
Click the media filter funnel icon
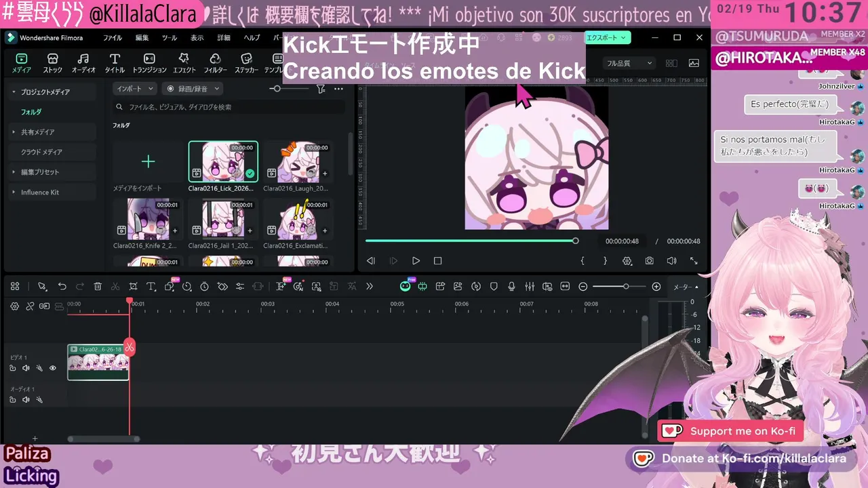(x=321, y=89)
